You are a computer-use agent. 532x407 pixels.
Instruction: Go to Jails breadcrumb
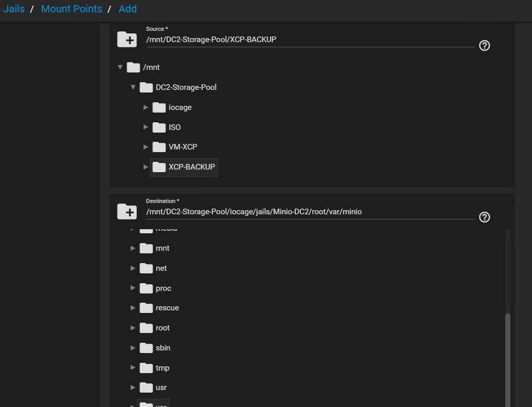click(14, 9)
